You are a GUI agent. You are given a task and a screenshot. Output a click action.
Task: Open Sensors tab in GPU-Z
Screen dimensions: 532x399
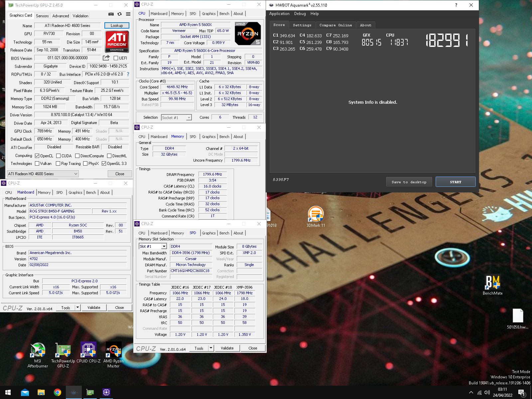pyautogui.click(x=42, y=16)
